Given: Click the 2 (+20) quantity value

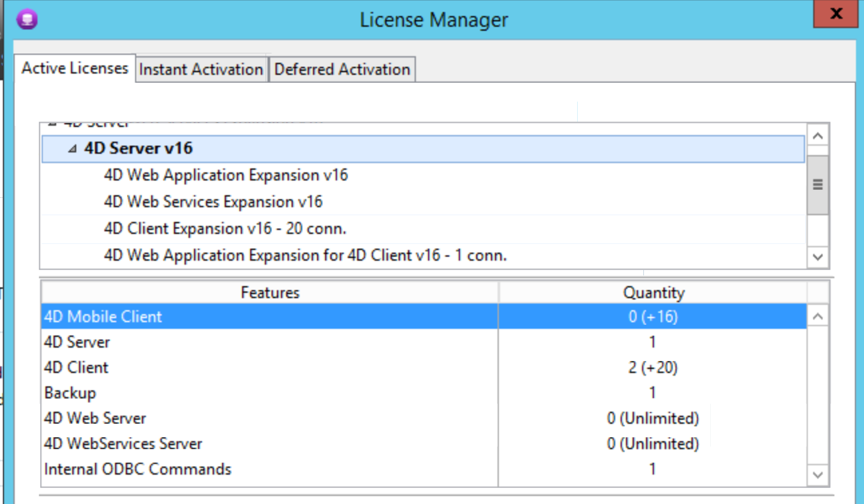Looking at the screenshot, I should pyautogui.click(x=653, y=367).
